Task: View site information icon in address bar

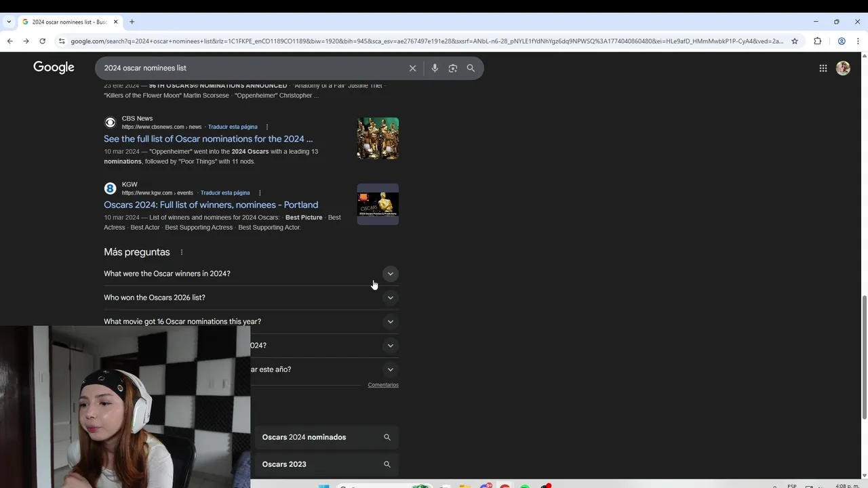Action: point(62,41)
